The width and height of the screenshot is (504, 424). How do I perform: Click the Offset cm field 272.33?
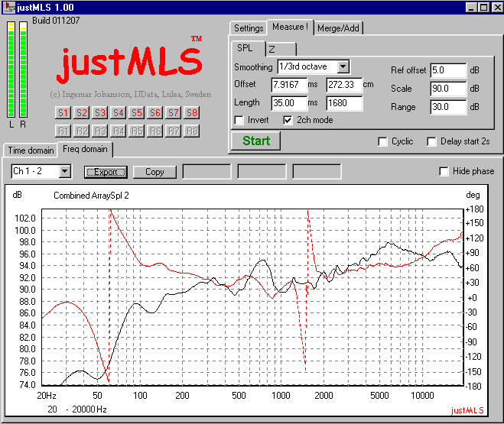coord(344,85)
